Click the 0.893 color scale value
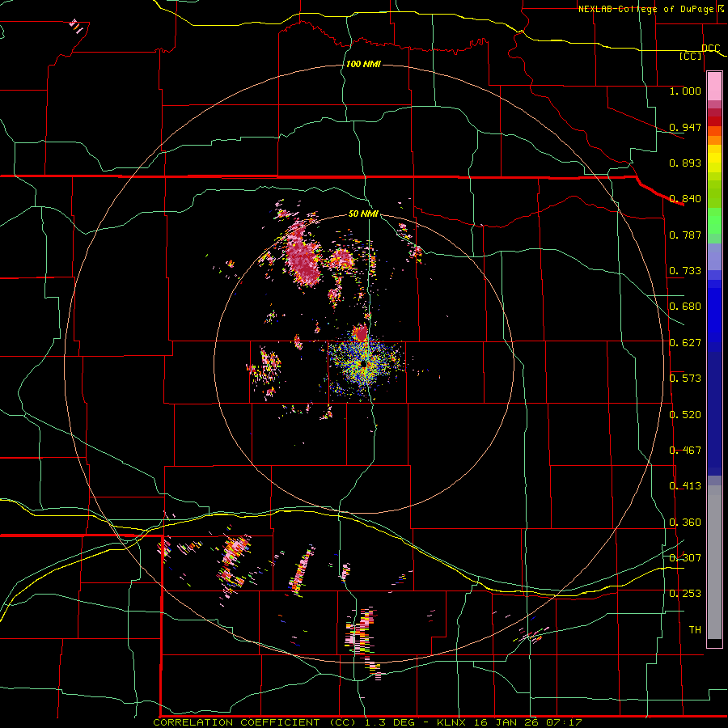728x728 pixels. coord(685,163)
